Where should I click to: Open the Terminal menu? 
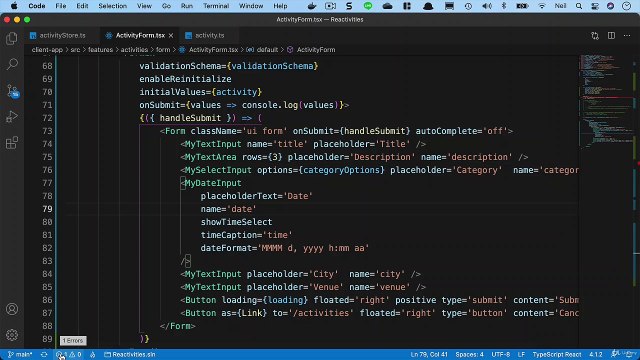(x=216, y=6)
